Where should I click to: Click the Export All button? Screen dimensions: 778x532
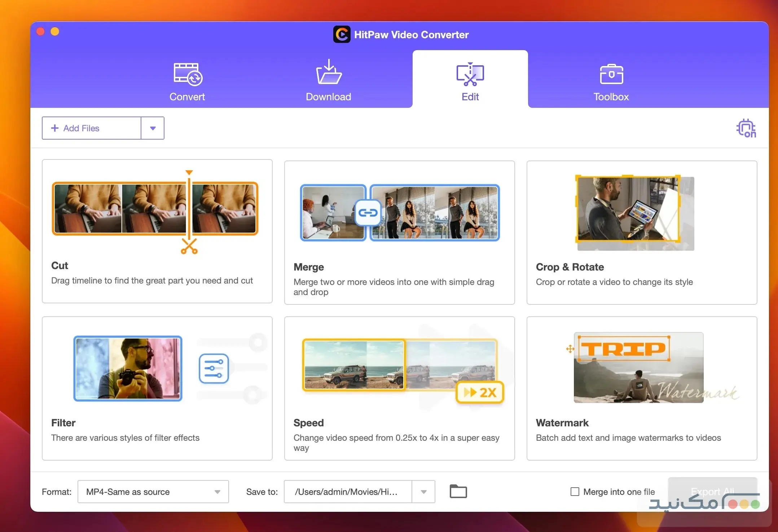[712, 491]
